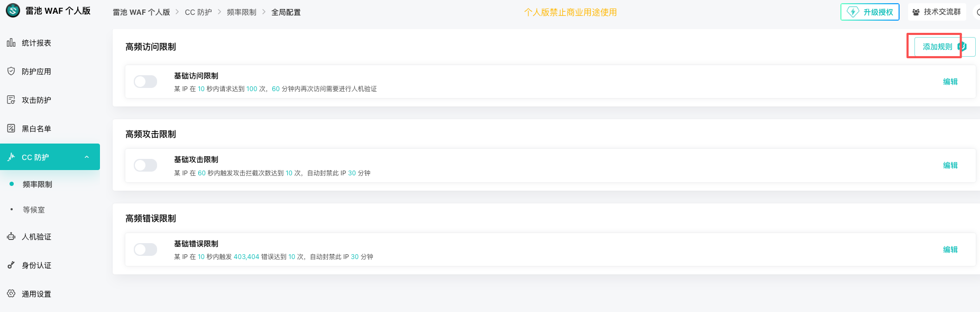
Task: Click the 升级授权 button
Action: (870, 12)
